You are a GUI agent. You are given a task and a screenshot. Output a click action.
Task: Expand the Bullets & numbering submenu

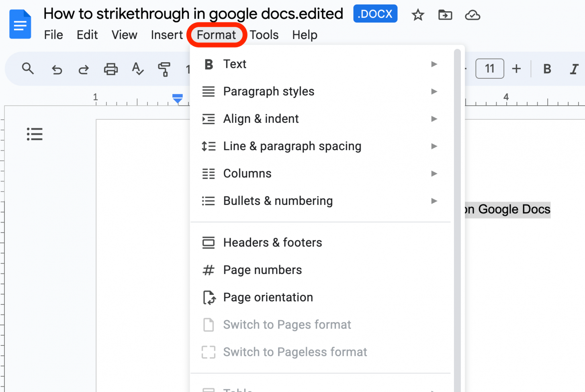click(321, 201)
